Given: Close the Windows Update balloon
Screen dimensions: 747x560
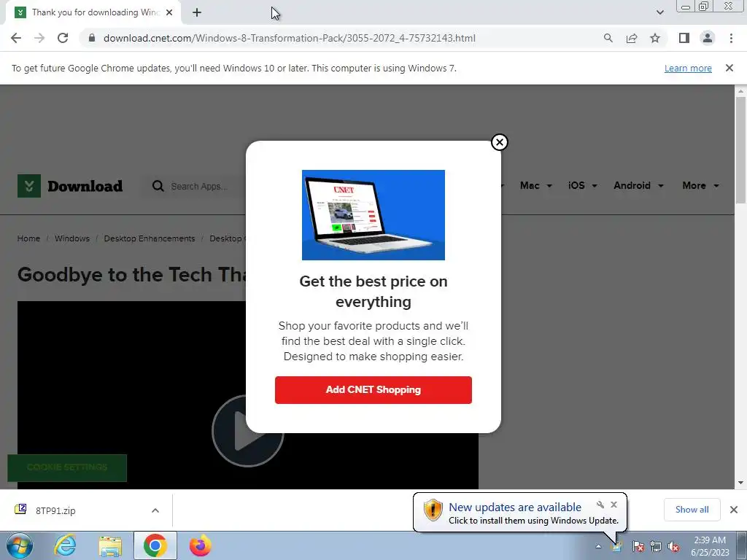Looking at the screenshot, I should tap(614, 505).
